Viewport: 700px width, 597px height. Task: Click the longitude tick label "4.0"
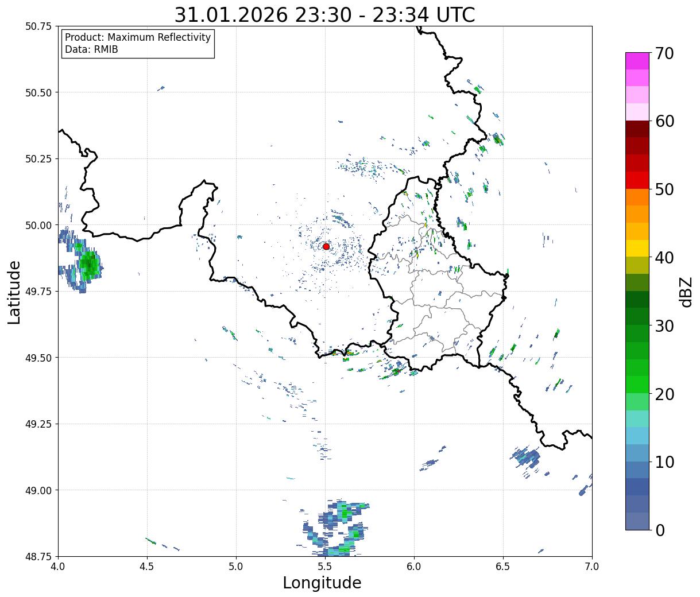coord(58,567)
